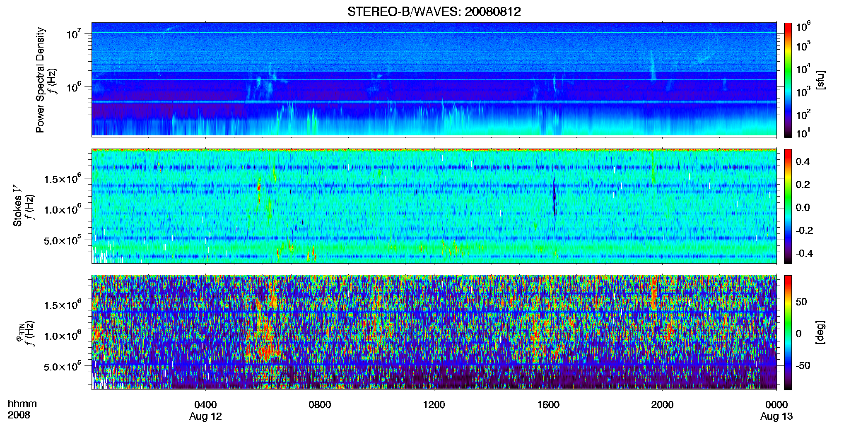The height and width of the screenshot is (447, 868).
Task: Click the 0.4 Stokes V colorbar tick
Action: point(803,162)
